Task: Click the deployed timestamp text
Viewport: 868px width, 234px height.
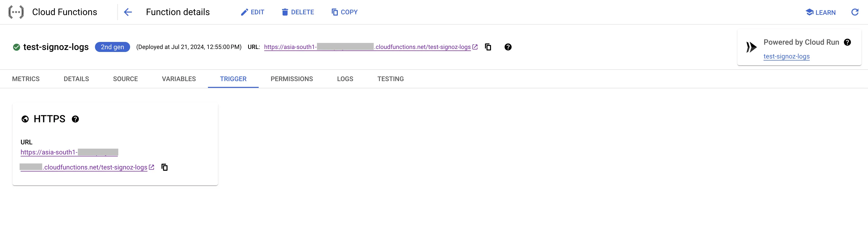Action: point(189,47)
